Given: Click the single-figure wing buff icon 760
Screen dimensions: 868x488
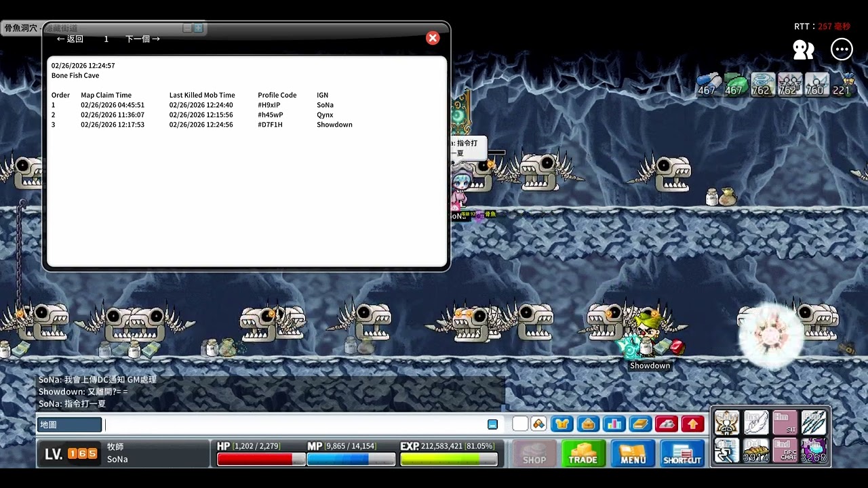Looking at the screenshot, I should coord(816,84).
